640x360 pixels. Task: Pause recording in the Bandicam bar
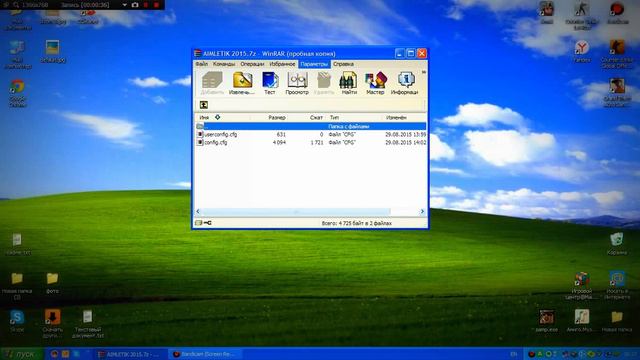click(146, 5)
